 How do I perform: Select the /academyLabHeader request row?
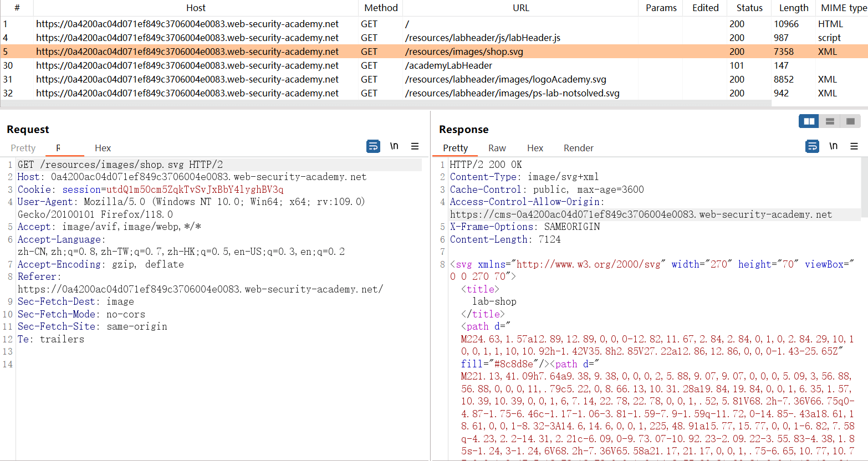point(448,65)
